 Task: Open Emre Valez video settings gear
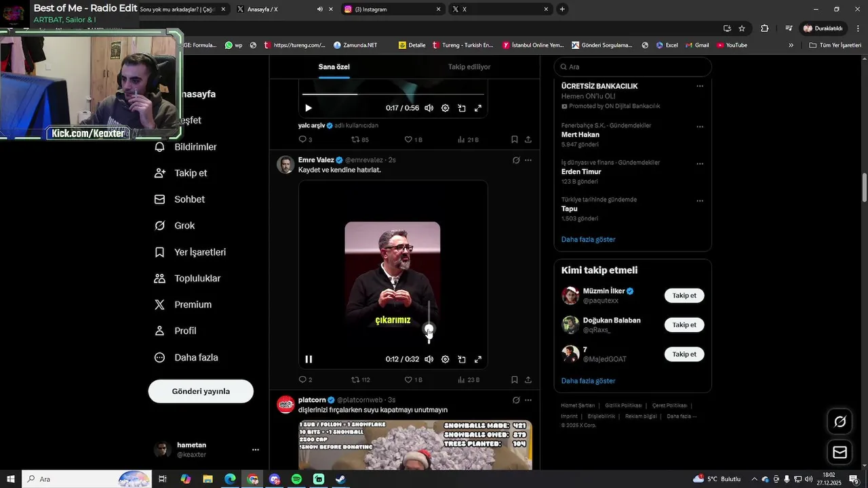pyautogui.click(x=446, y=359)
